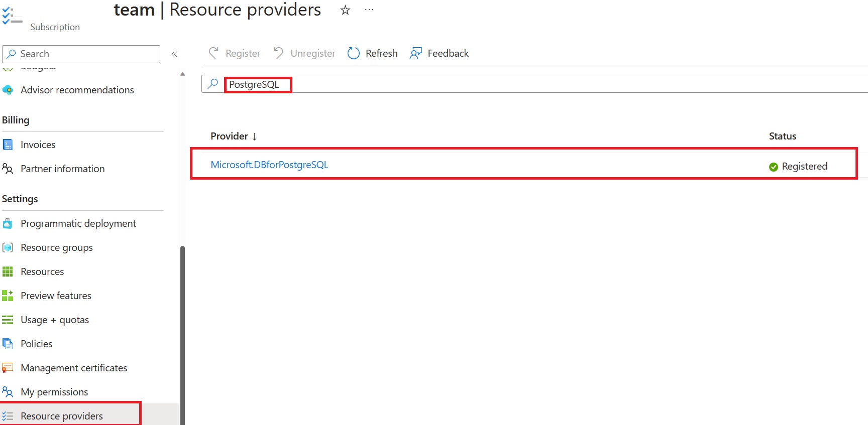Click the Programmatic deployment bag icon
This screenshot has width=868, height=425.
point(8,223)
